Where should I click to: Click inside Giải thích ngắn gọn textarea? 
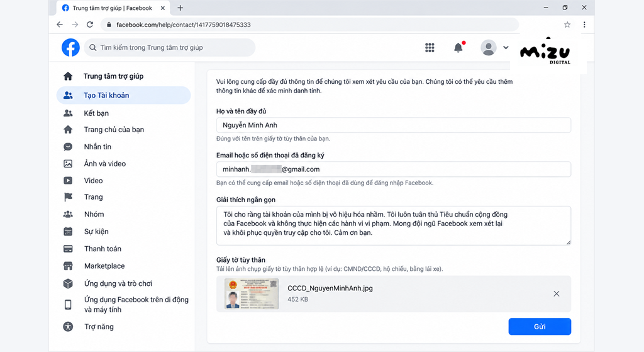(394, 225)
